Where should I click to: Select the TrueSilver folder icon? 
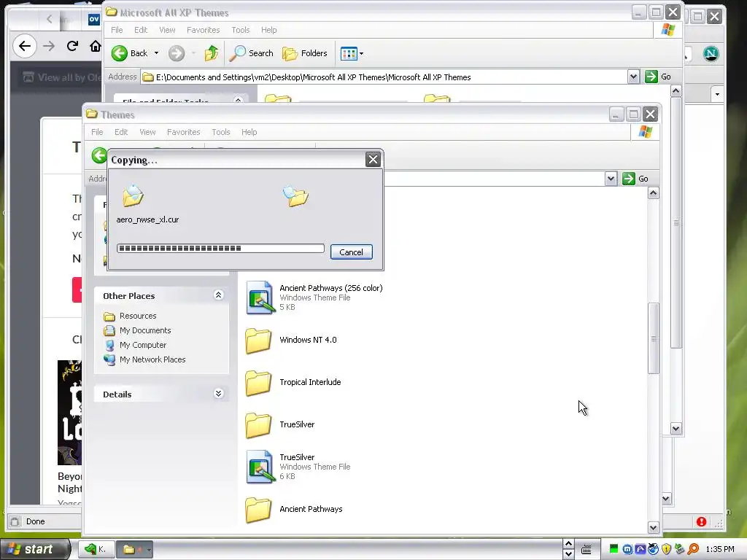[258, 425]
